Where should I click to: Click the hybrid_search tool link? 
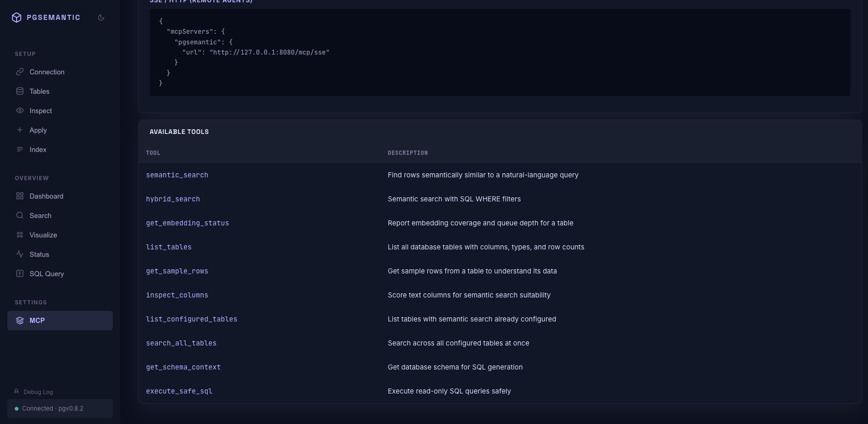173,199
